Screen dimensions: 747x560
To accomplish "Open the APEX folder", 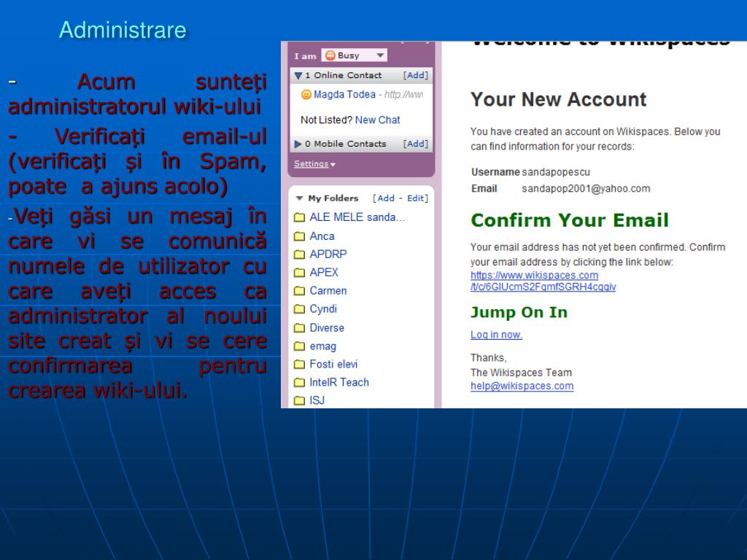I will (x=324, y=273).
